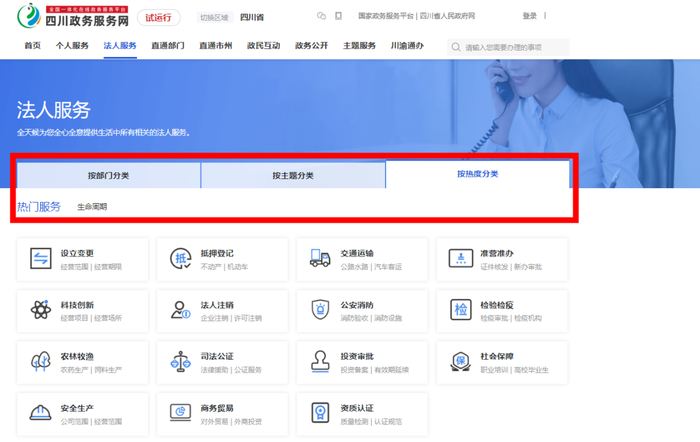
Task: Open the 社会保障 service title
Action: 497,356
